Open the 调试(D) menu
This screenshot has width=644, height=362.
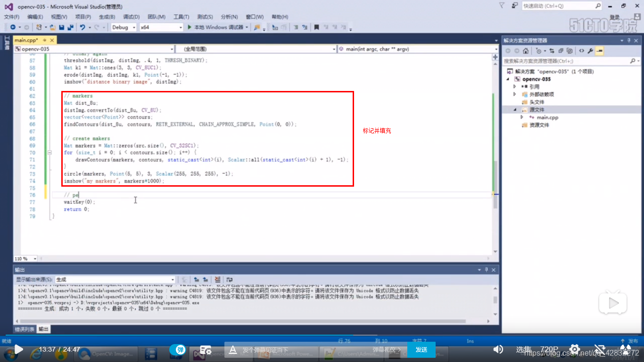click(132, 17)
